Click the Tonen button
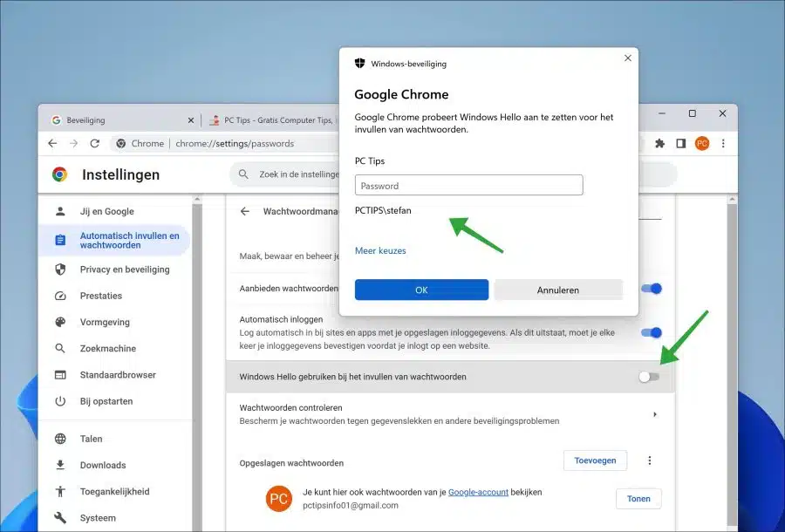This screenshot has height=532, width=785. tap(638, 499)
